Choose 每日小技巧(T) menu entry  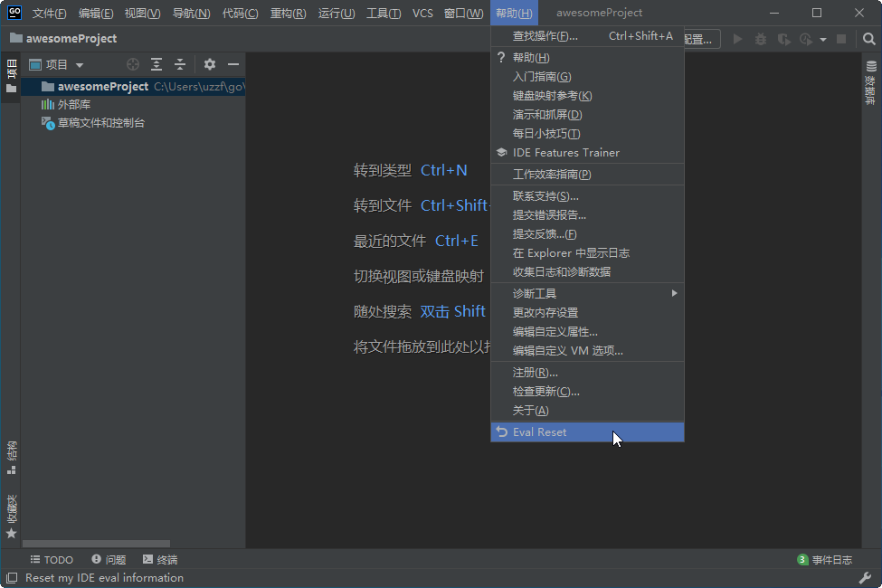click(x=587, y=133)
